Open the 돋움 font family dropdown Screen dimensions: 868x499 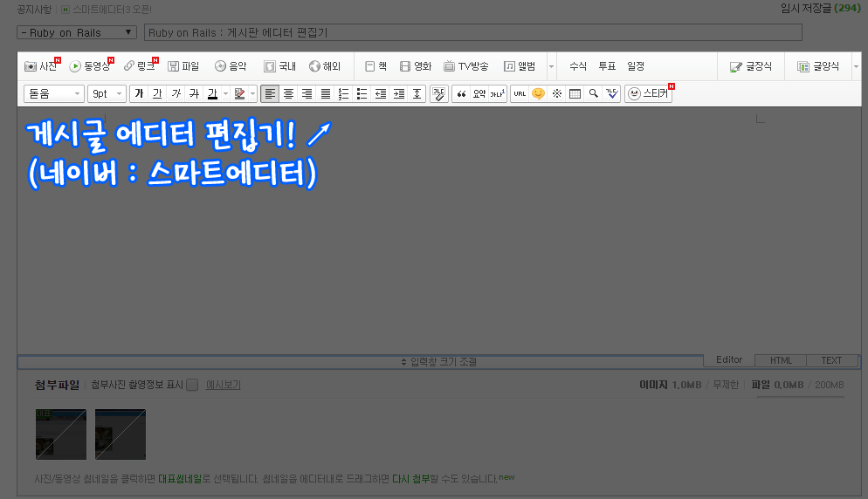tap(53, 93)
